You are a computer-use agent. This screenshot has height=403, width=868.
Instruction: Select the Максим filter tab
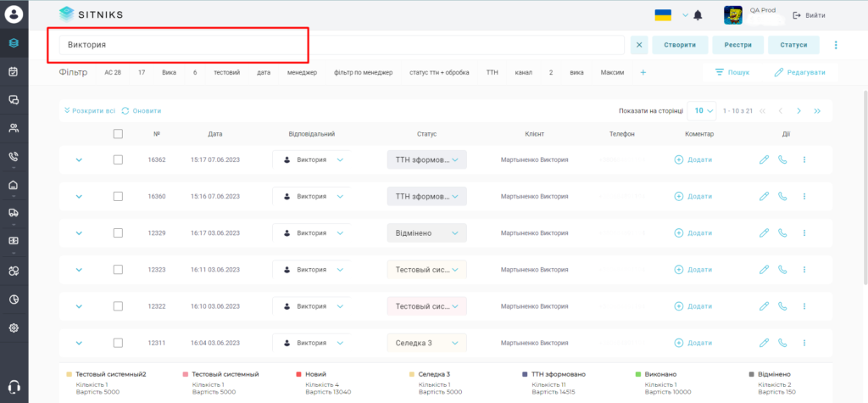click(x=613, y=73)
